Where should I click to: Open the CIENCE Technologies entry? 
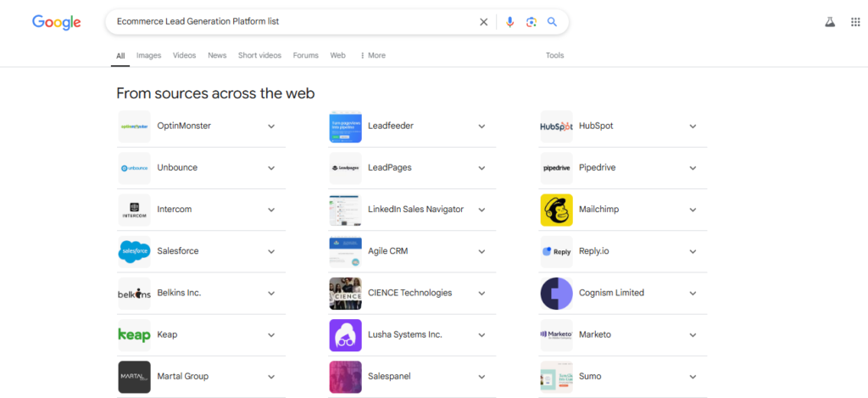(x=412, y=294)
